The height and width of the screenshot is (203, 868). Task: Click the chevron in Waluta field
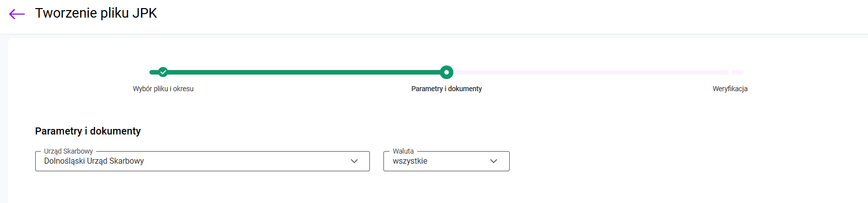pyautogui.click(x=494, y=161)
